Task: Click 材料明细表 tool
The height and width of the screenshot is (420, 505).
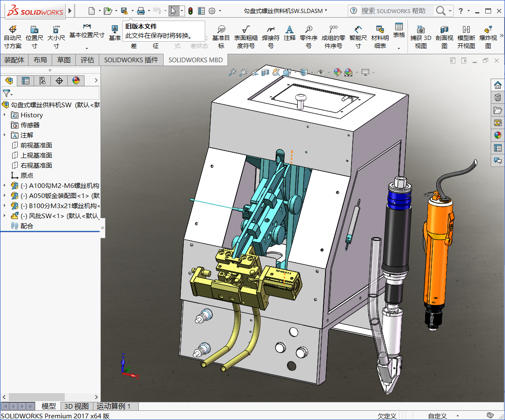Action: [380, 37]
